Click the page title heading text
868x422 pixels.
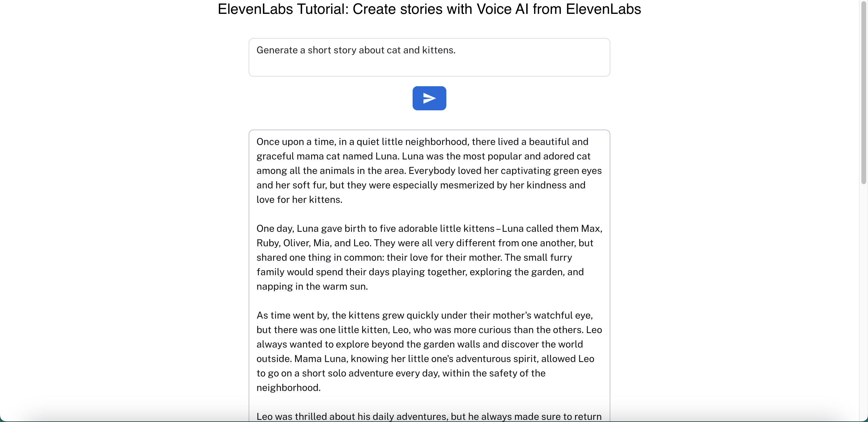429,9
